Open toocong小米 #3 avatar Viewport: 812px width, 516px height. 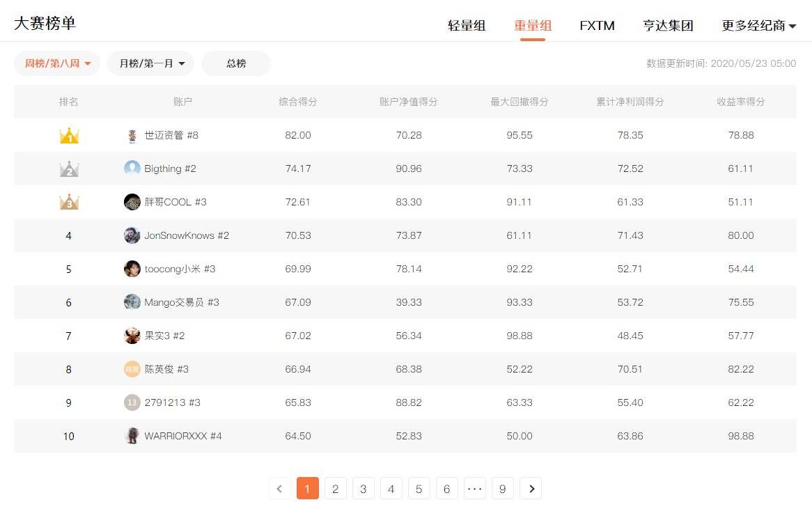pyautogui.click(x=132, y=269)
